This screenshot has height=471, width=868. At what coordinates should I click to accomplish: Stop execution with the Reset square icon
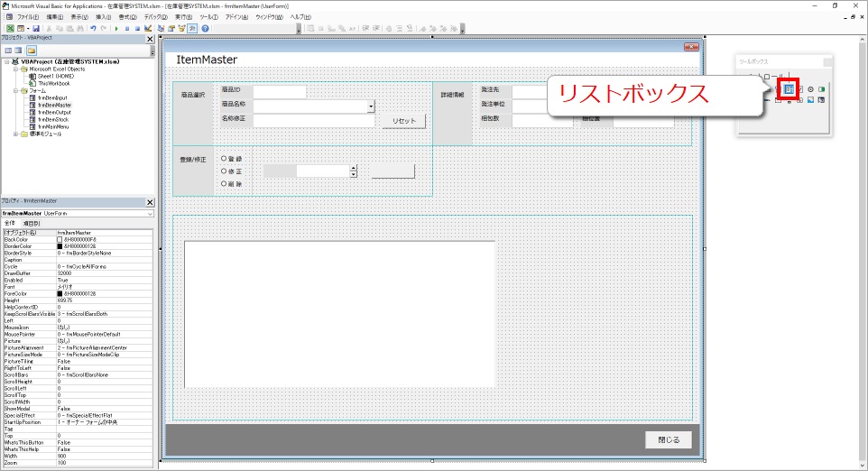(x=137, y=28)
